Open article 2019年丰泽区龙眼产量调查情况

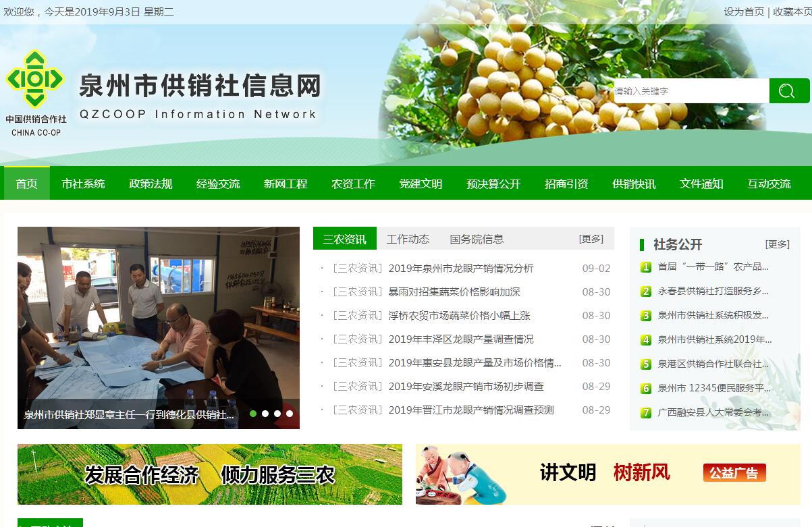point(461,339)
